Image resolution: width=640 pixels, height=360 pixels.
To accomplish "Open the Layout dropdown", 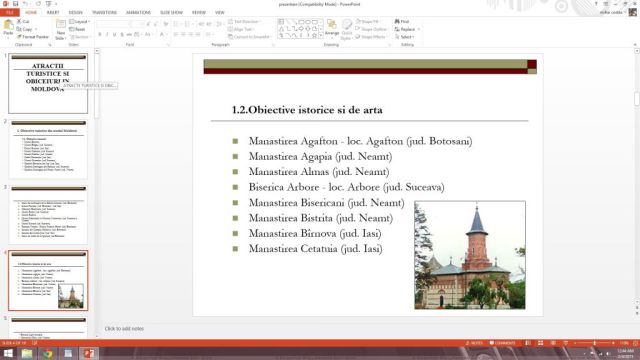I will click(x=80, y=21).
